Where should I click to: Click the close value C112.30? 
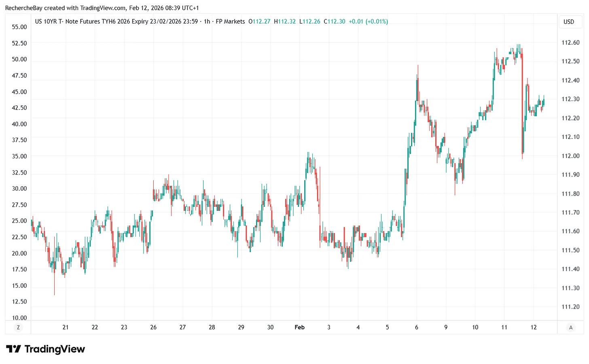point(335,21)
